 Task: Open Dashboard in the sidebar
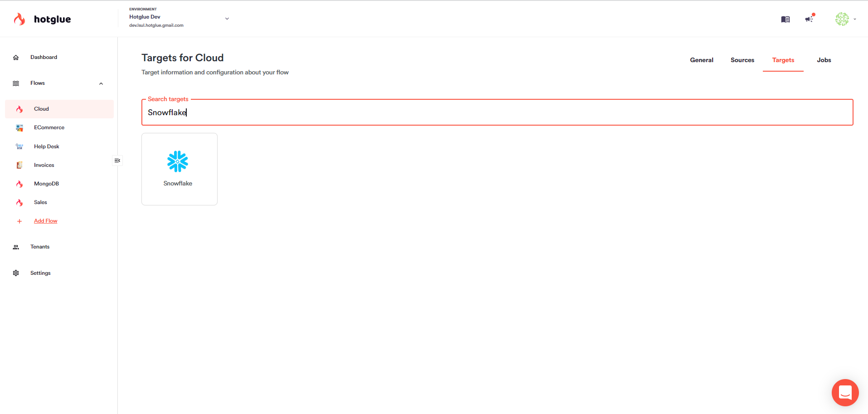[x=44, y=57]
